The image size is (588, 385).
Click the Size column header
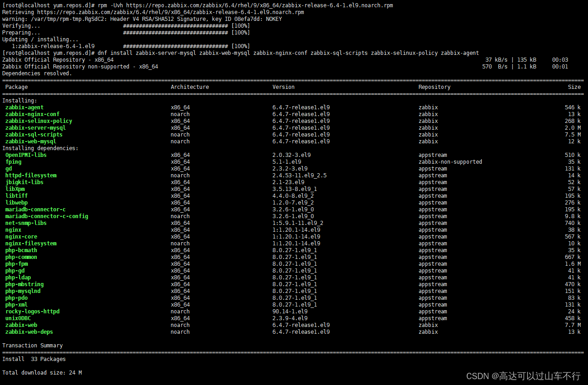[574, 87]
